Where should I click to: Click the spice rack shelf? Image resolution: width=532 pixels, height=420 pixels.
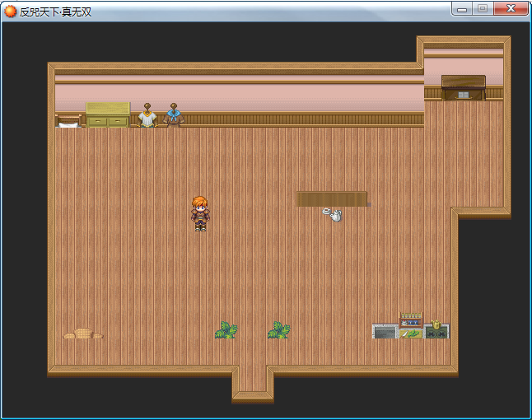pos(411,320)
